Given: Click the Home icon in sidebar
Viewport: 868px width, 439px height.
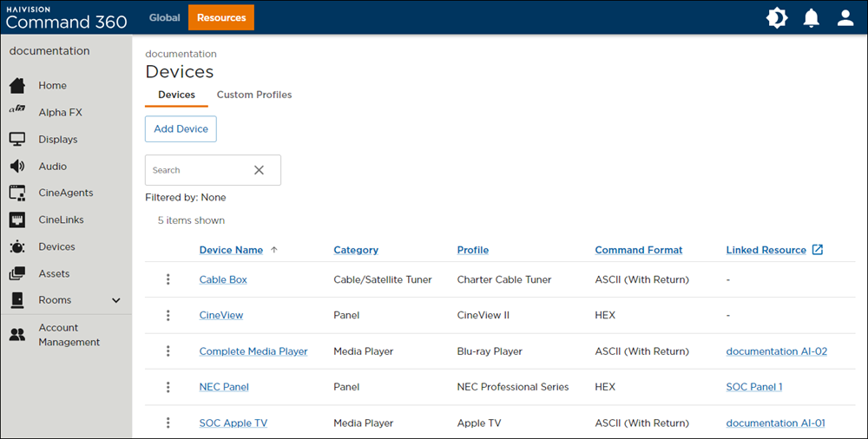Looking at the screenshot, I should 17,86.
